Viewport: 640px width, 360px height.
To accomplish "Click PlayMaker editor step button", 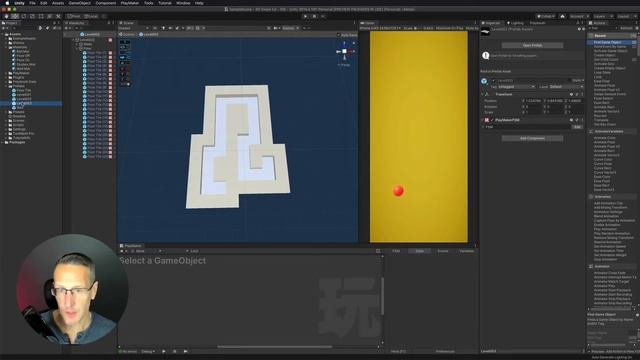I will pyautogui.click(x=185, y=351).
